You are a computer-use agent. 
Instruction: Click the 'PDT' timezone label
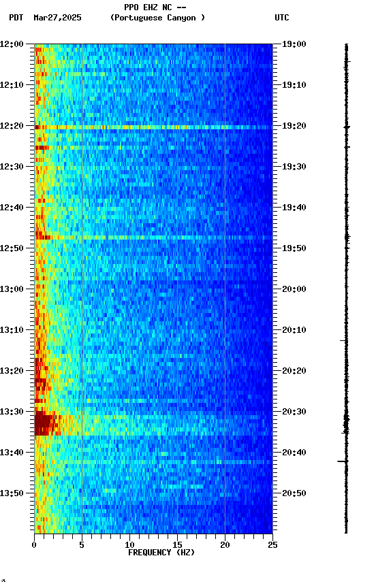[x=16, y=18]
